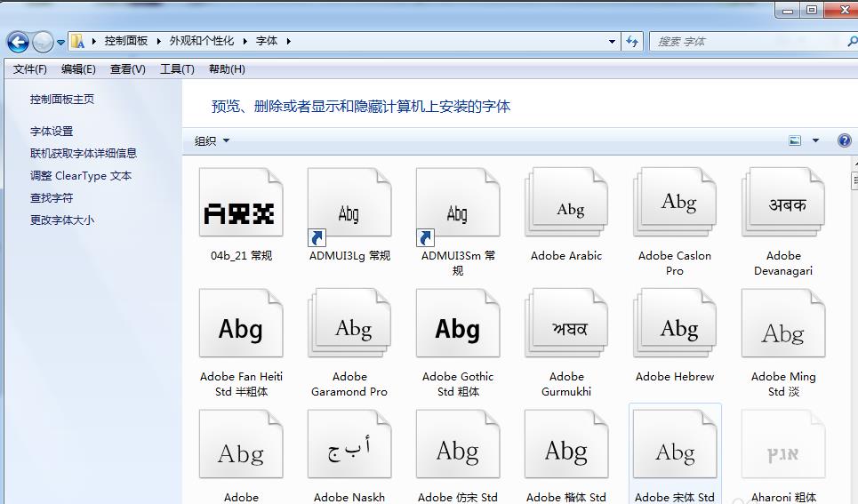This screenshot has width=858, height=504.
Task: Open the 字体设置 link
Action: (52, 131)
